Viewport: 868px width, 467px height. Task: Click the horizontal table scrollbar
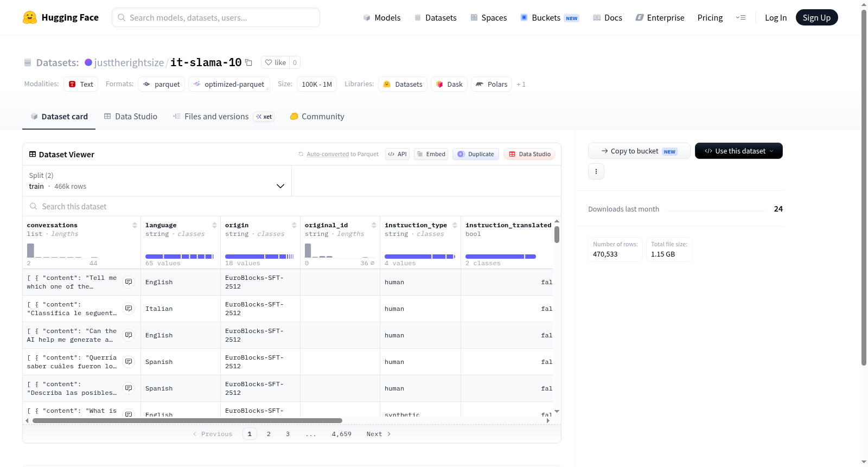[x=187, y=420]
